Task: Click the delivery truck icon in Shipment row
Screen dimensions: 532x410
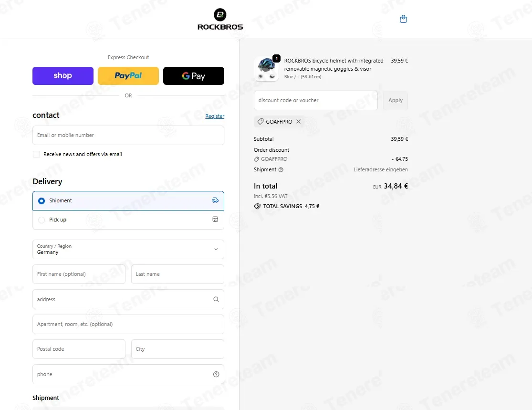Action: coord(216,200)
